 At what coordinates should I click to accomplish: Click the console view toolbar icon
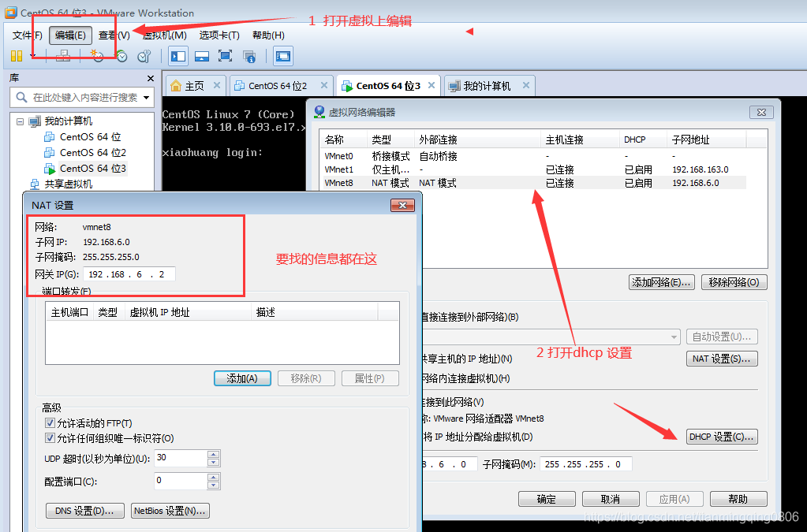pyautogui.click(x=283, y=56)
